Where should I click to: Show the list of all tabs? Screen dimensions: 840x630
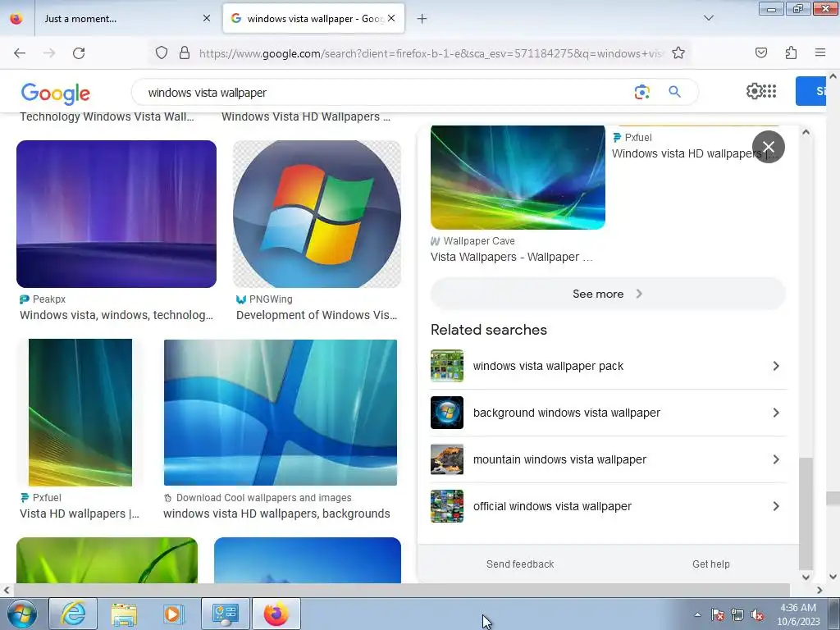tap(708, 18)
